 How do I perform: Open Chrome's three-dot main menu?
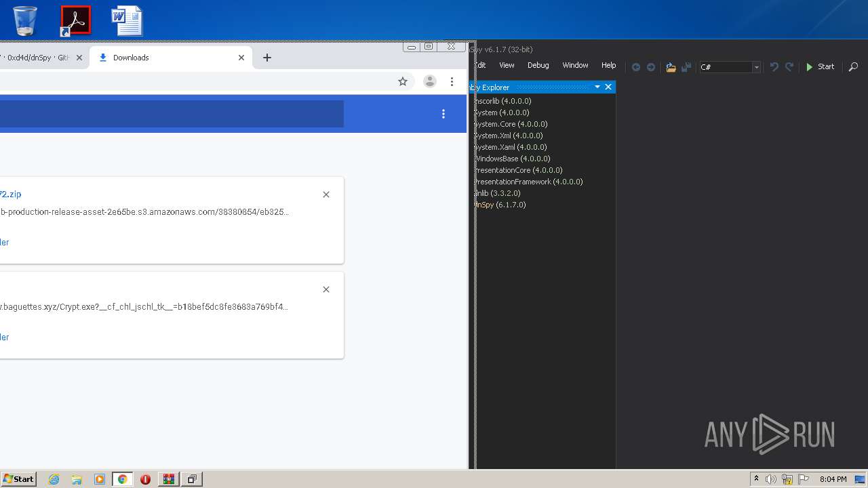[x=452, y=81]
